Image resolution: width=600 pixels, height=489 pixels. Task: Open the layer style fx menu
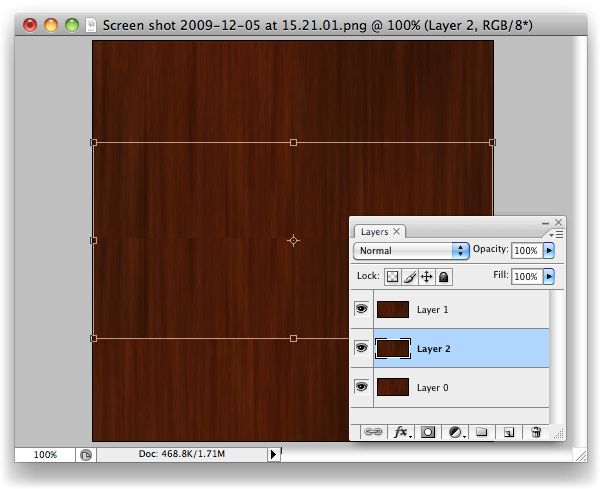[x=402, y=433]
